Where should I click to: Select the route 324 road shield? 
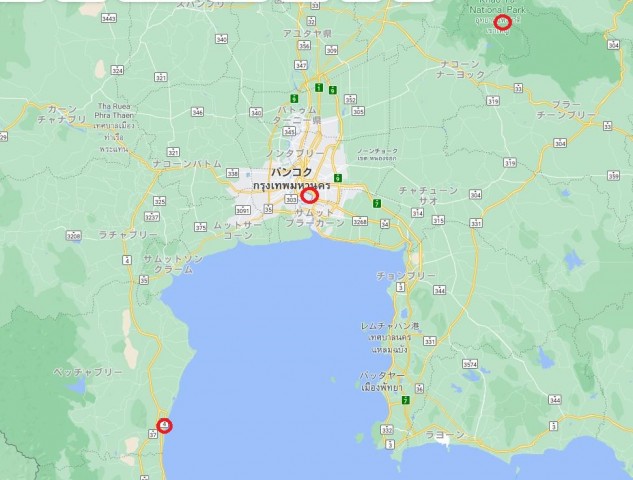[x=117, y=70]
